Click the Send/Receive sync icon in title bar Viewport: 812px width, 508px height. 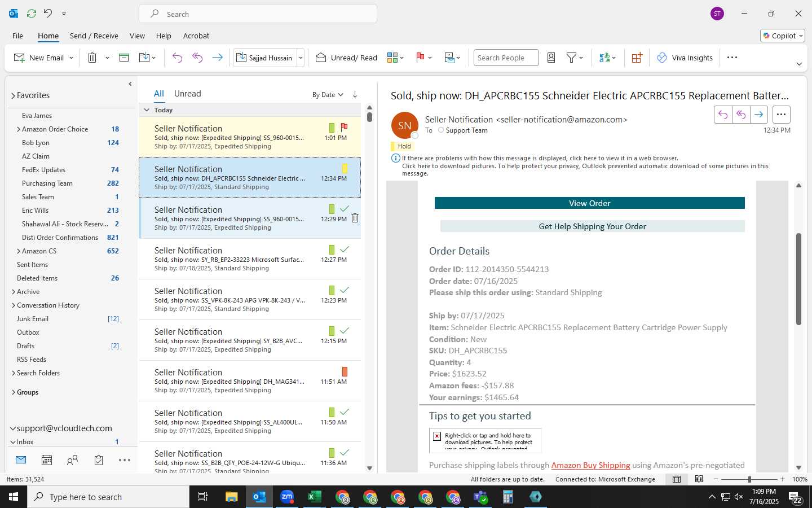[32, 13]
